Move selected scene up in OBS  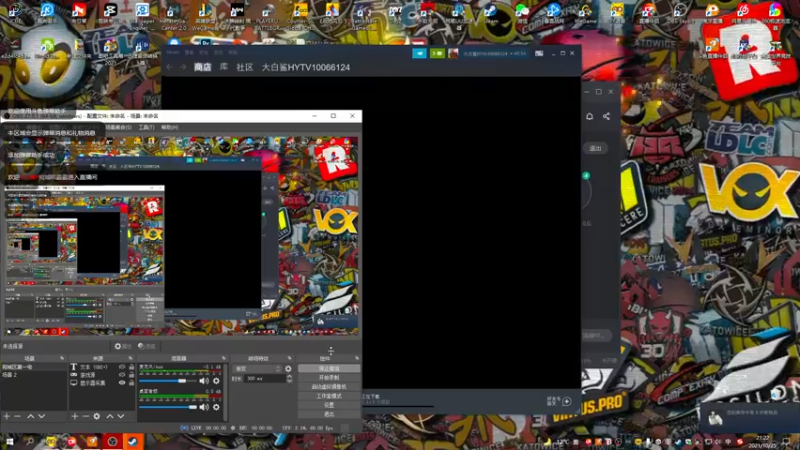point(31,417)
